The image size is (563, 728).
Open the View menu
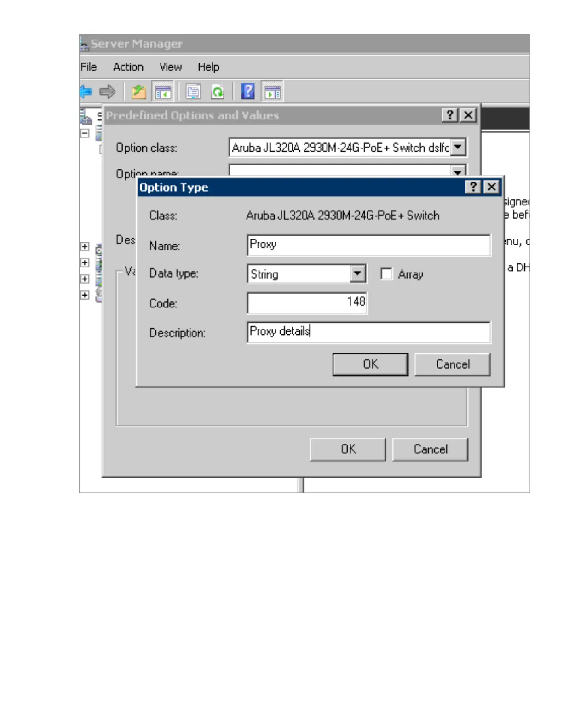tap(171, 67)
